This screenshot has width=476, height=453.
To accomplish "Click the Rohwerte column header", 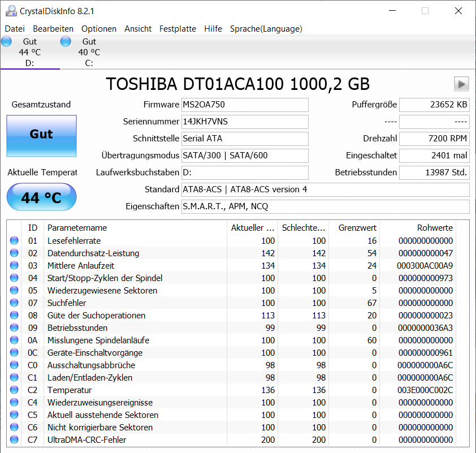I will point(418,228).
